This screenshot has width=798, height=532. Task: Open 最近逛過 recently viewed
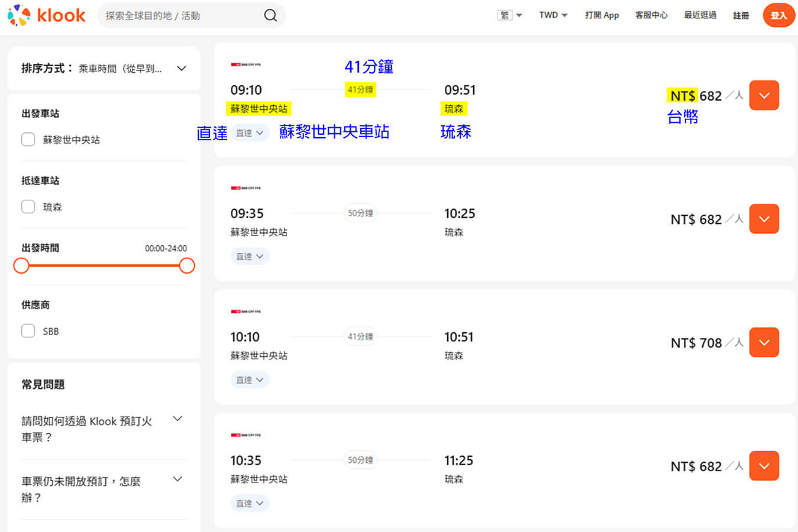700,15
